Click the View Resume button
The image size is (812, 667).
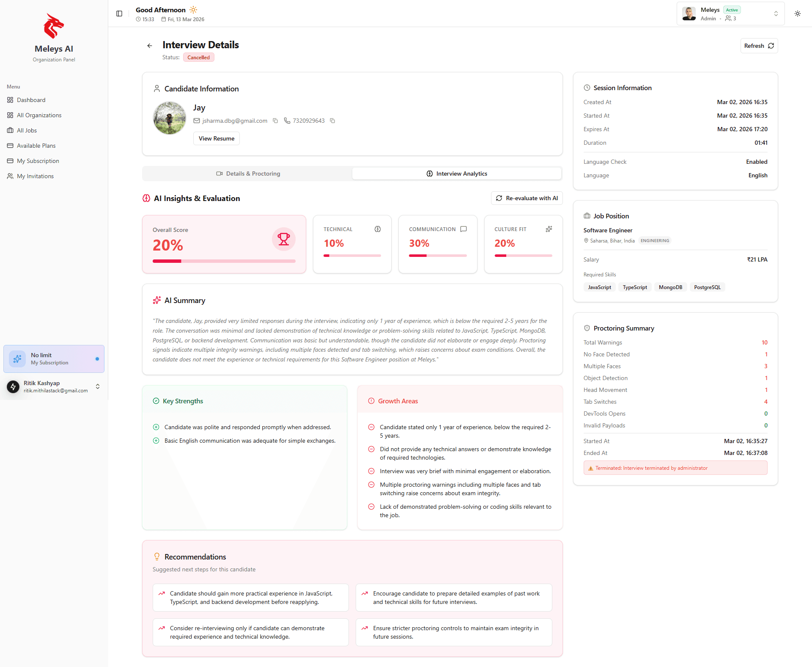[x=217, y=138]
